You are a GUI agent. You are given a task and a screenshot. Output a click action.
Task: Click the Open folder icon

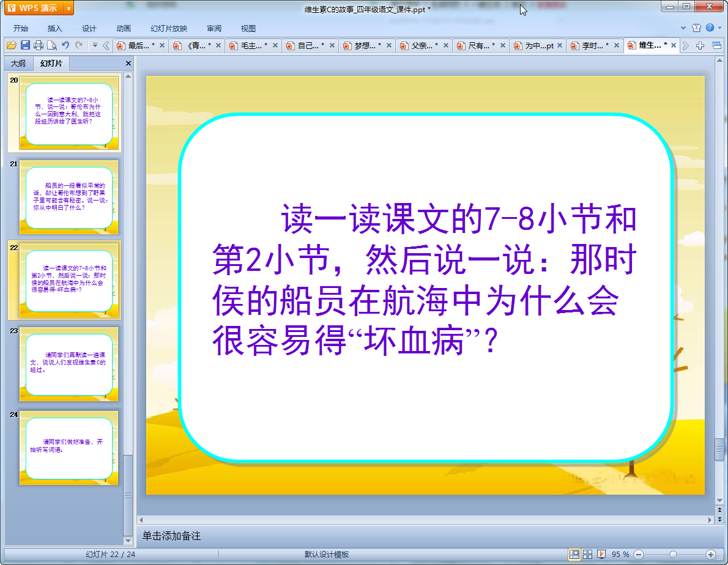tap(12, 45)
